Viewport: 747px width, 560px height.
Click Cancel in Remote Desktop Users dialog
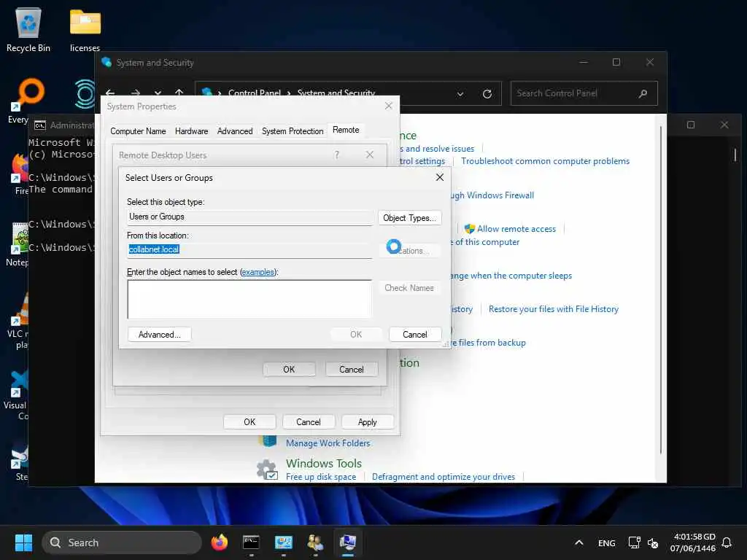click(352, 370)
